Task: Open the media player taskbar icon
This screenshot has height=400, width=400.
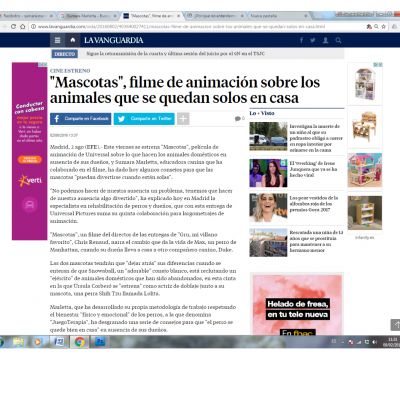Action: 38,342
